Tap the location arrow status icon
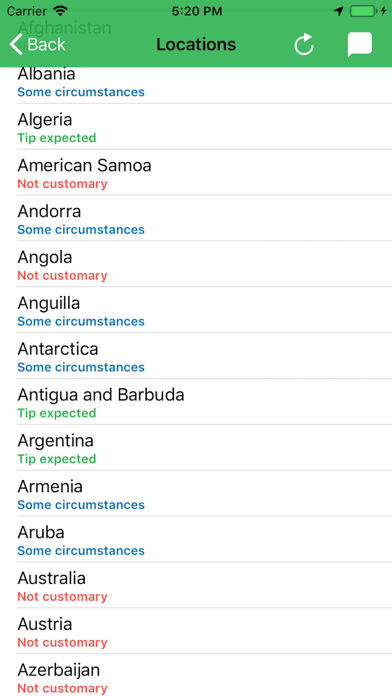This screenshot has height=696, width=392. pos(340,11)
